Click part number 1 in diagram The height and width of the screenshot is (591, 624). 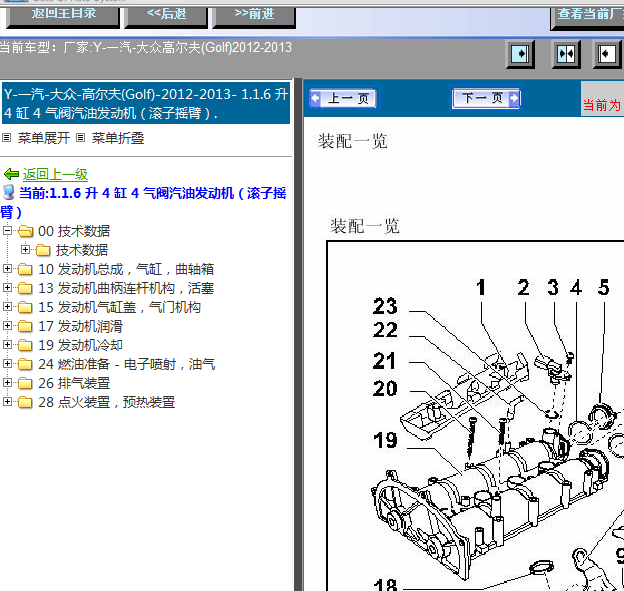pos(481,287)
